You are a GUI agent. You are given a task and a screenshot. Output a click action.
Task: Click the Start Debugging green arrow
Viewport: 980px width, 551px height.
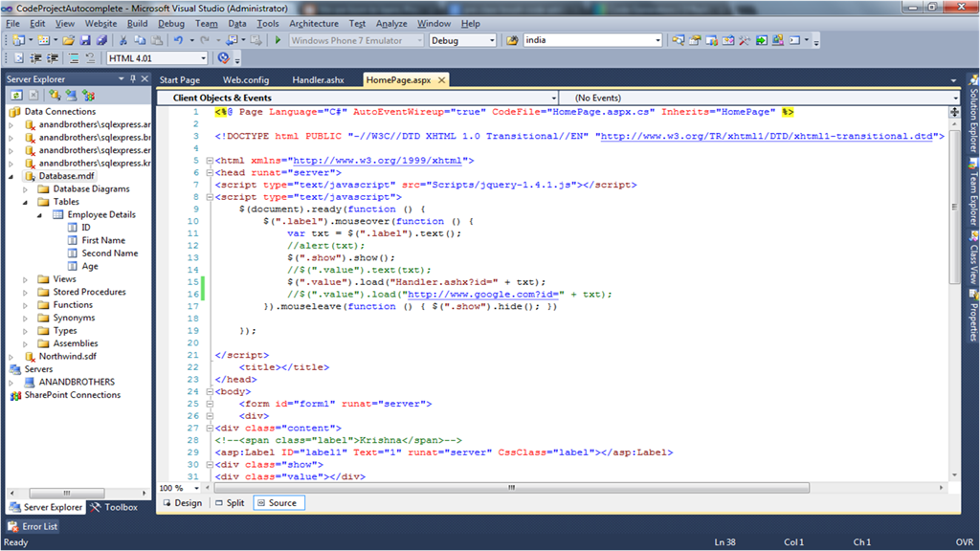click(x=277, y=40)
